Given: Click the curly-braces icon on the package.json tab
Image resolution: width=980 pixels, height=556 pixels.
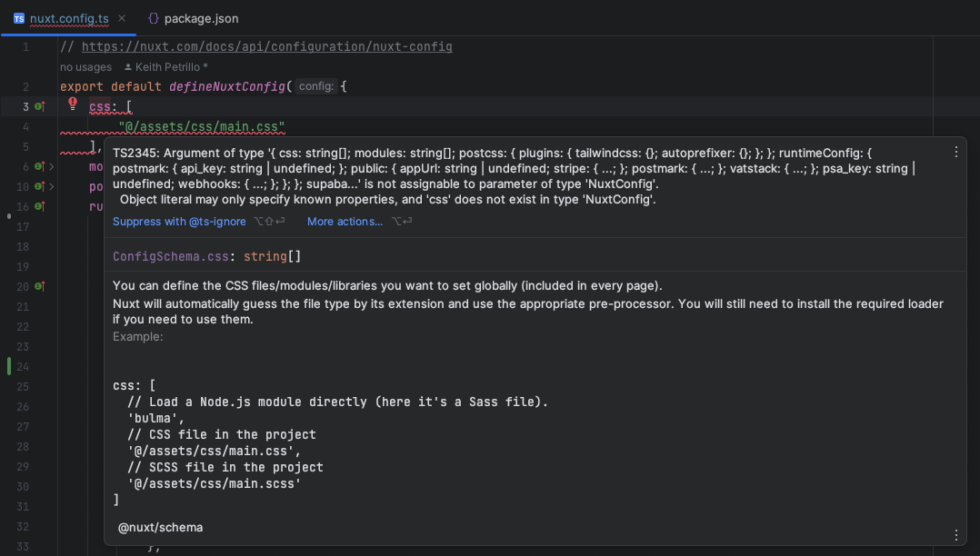Looking at the screenshot, I should pos(153,17).
